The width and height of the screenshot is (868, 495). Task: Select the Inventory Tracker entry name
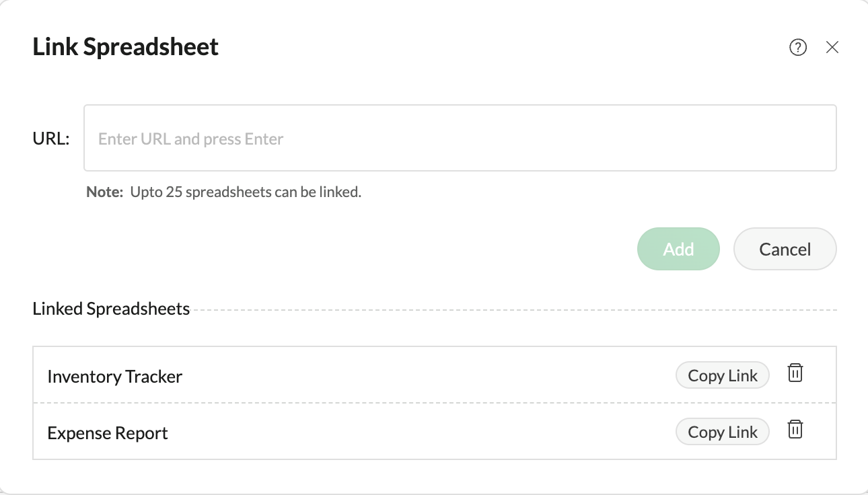click(x=115, y=377)
